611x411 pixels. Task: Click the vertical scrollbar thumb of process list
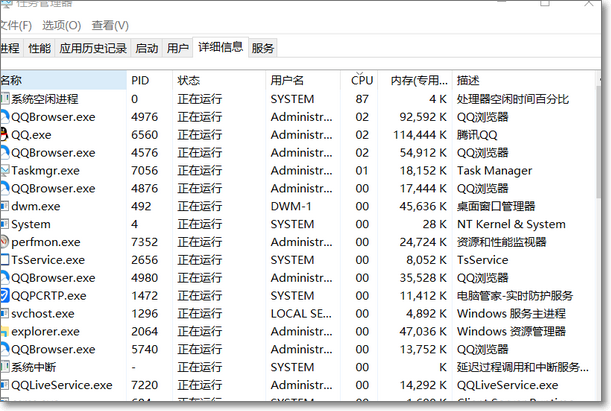tap(599, 142)
